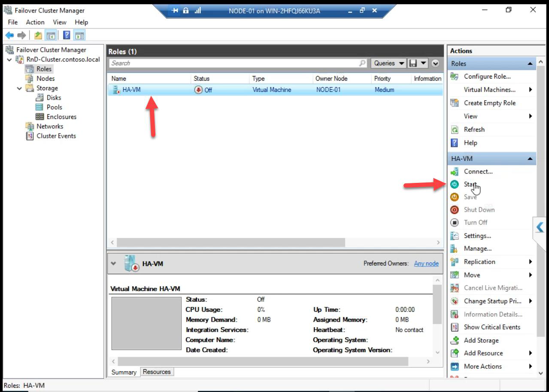Click the Turn Off stop icon
The image size is (549, 392).
click(x=455, y=222)
